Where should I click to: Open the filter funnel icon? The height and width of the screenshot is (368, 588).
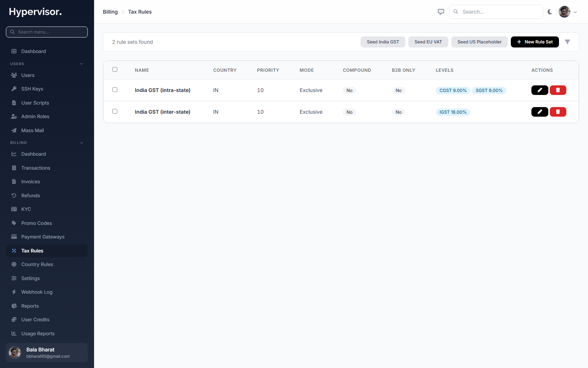coord(567,42)
